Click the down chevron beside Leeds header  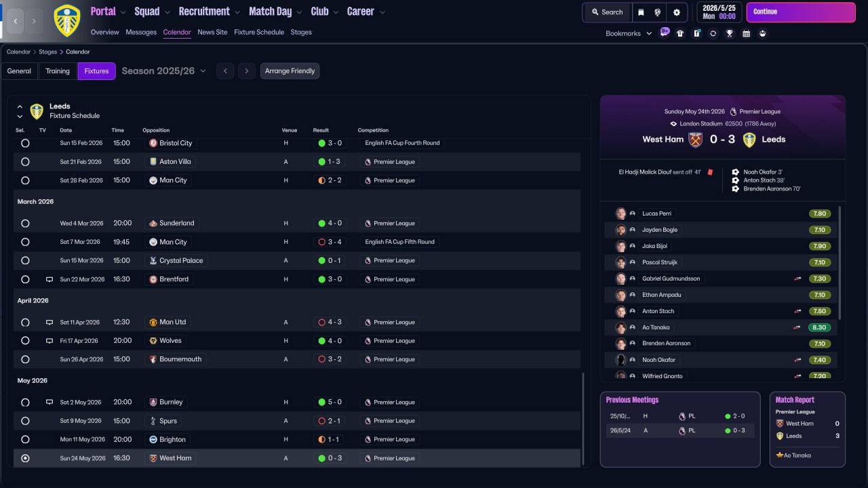tap(20, 117)
